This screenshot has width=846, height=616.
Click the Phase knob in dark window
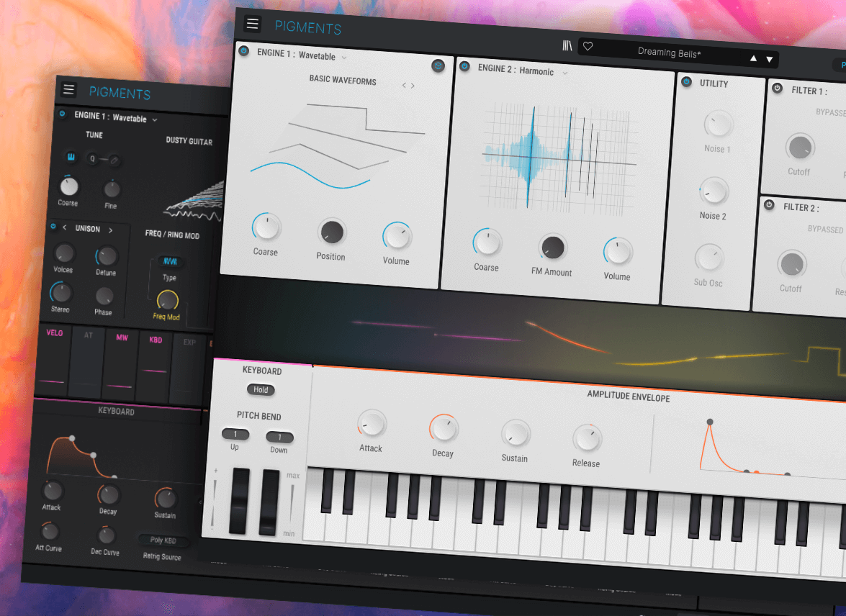[x=104, y=296]
